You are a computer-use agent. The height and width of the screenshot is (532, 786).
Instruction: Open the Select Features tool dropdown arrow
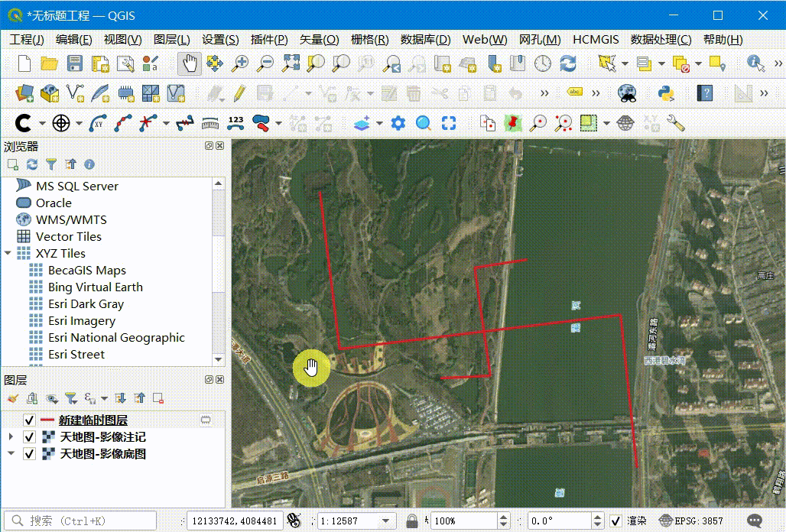click(x=625, y=63)
